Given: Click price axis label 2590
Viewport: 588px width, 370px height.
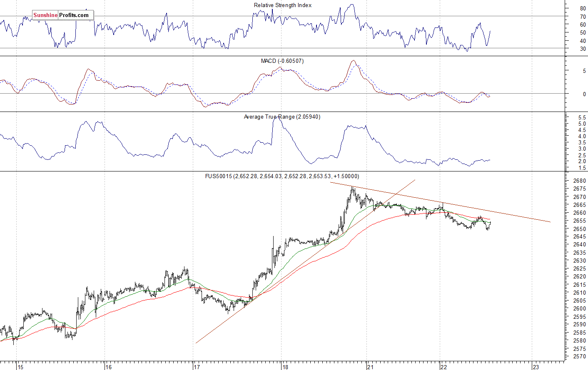Looking at the screenshot, I should [580, 325].
